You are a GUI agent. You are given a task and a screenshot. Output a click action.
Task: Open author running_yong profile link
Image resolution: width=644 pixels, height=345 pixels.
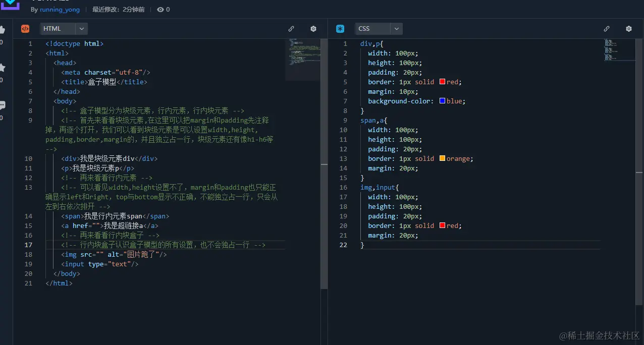[x=60, y=10]
